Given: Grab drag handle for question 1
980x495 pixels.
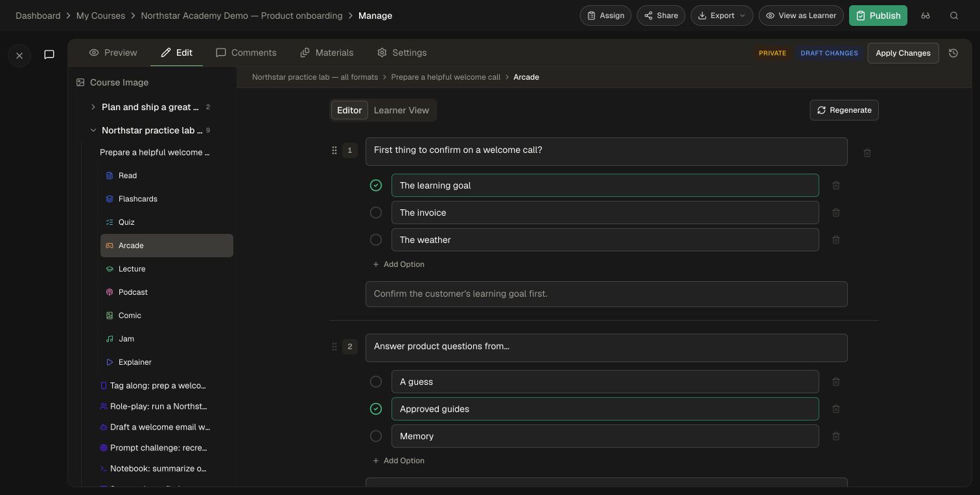Looking at the screenshot, I should point(334,150).
